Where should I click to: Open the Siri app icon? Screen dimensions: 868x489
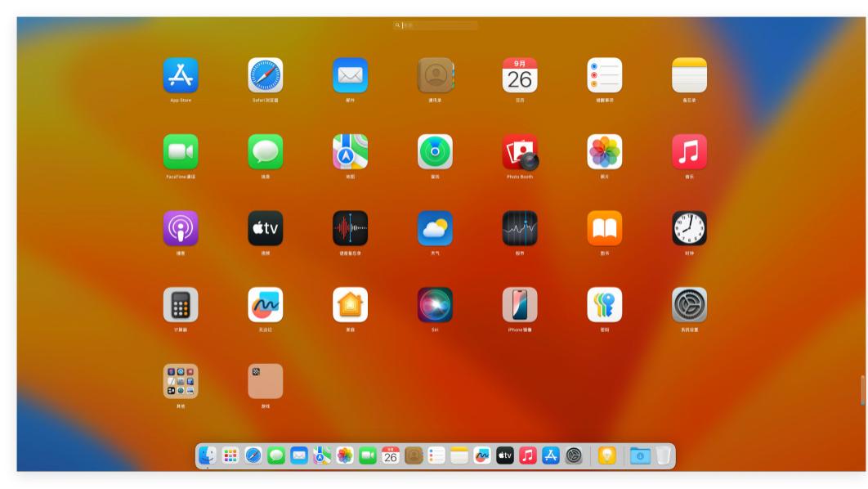tap(435, 304)
